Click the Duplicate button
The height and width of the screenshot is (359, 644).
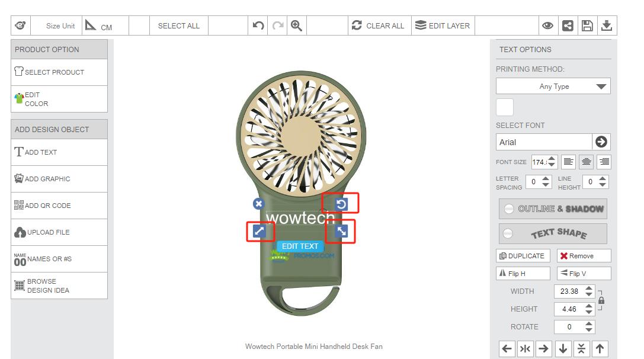click(523, 256)
